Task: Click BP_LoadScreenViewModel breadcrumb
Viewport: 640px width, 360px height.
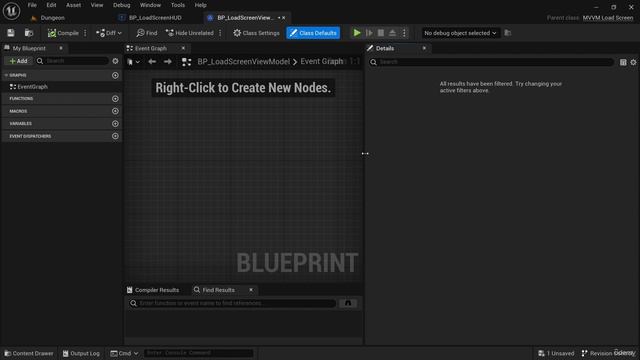Action: (243, 62)
